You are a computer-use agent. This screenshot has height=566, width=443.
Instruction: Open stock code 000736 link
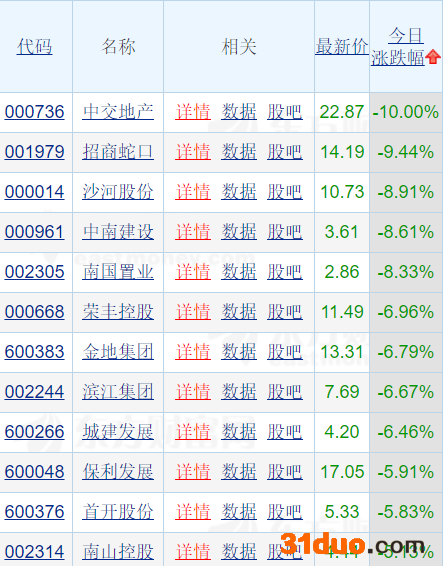tap(35, 112)
